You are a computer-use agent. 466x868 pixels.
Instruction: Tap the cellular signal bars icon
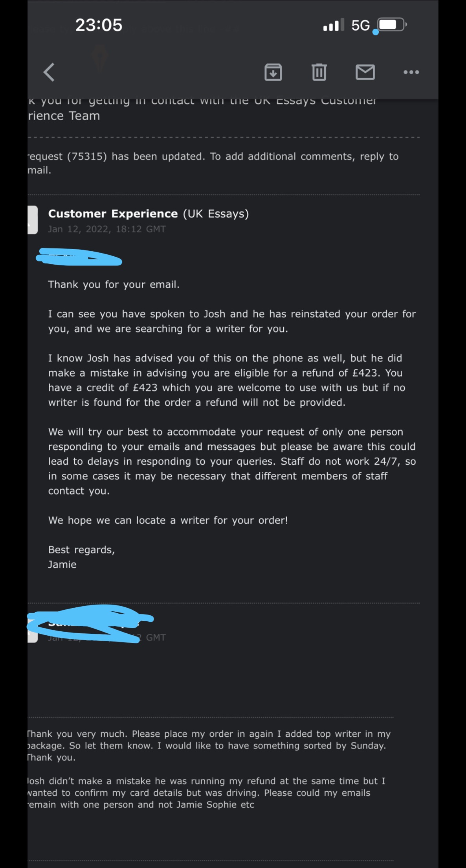click(x=333, y=25)
